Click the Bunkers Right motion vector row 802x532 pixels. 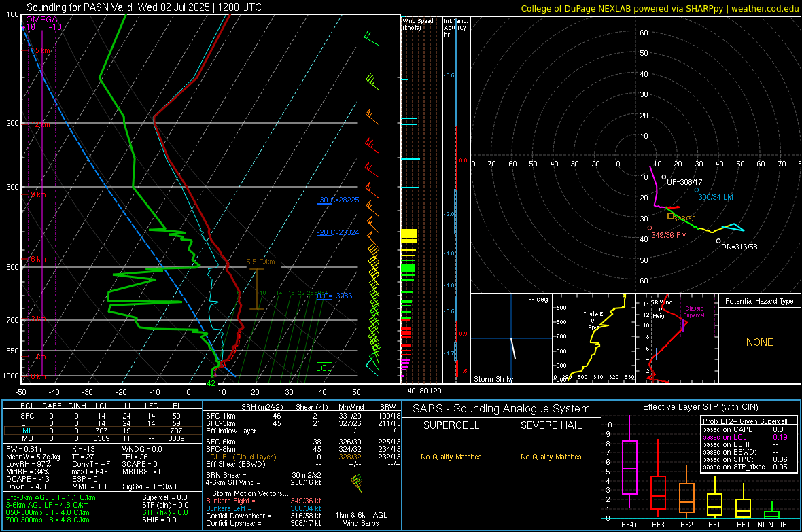tap(264, 501)
